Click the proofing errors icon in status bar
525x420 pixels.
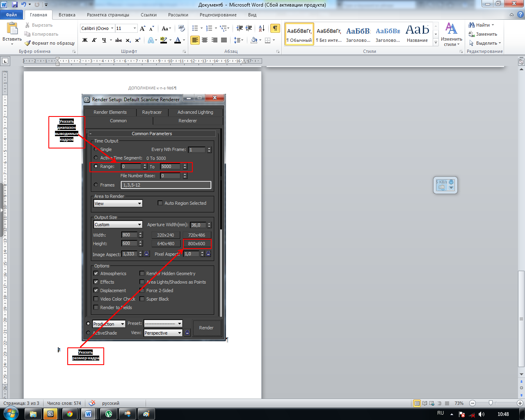(92, 403)
